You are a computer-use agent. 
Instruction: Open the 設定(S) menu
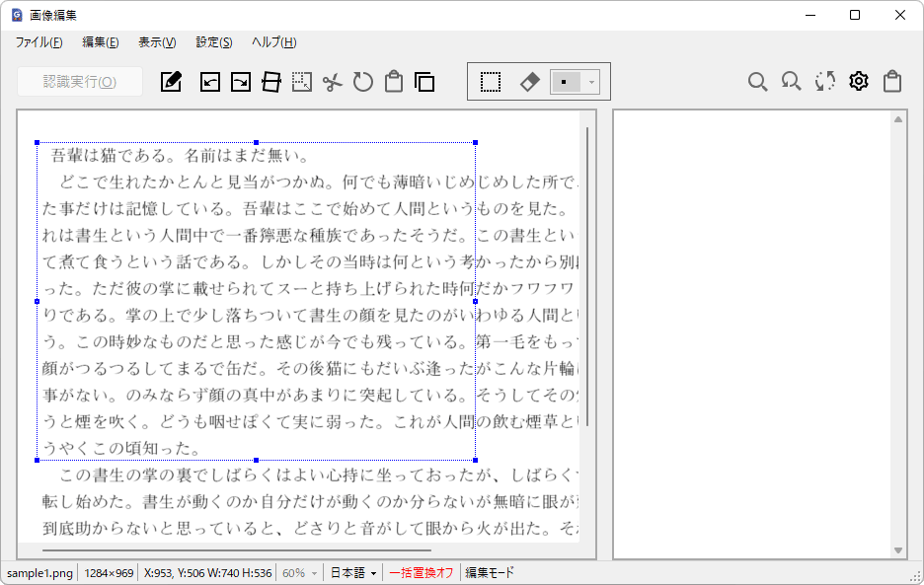[x=214, y=42]
